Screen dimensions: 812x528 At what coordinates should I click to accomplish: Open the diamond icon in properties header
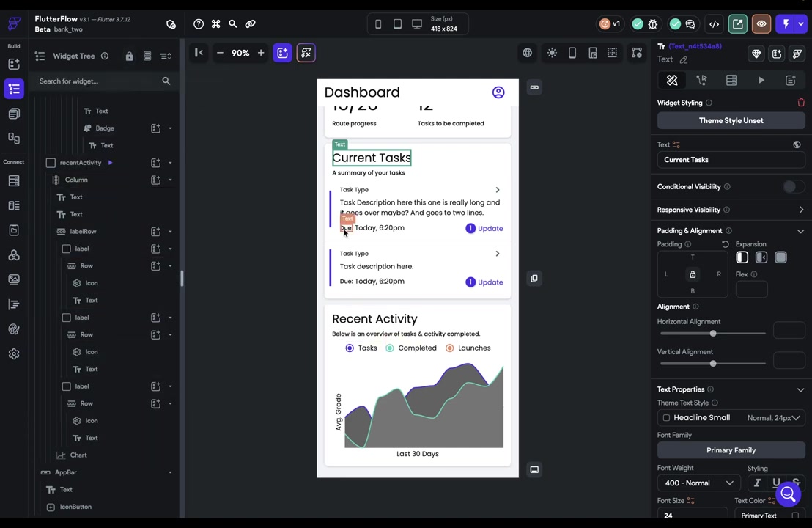pyautogui.click(x=756, y=54)
